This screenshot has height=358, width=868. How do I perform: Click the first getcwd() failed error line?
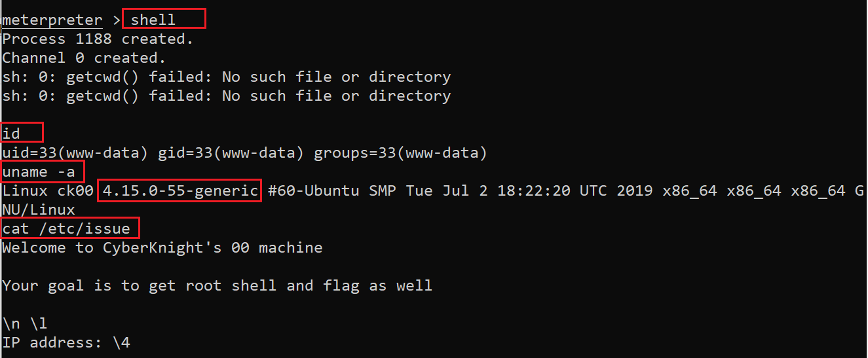(226, 77)
